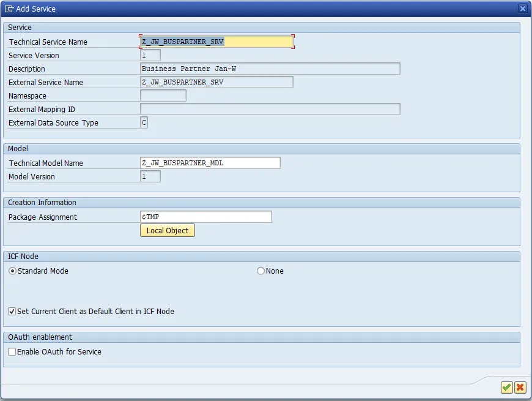
Task: Click the Add Service title bar icon
Action: [x=9, y=9]
